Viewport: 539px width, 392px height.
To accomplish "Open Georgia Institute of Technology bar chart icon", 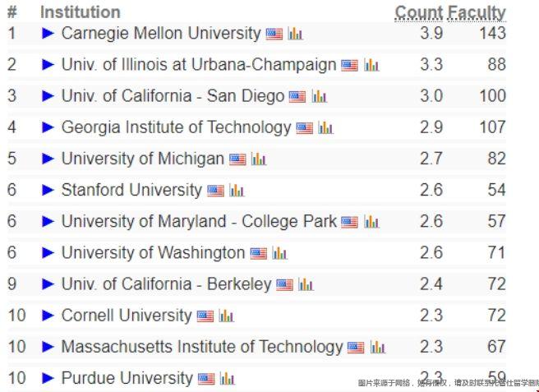I will click(x=325, y=128).
